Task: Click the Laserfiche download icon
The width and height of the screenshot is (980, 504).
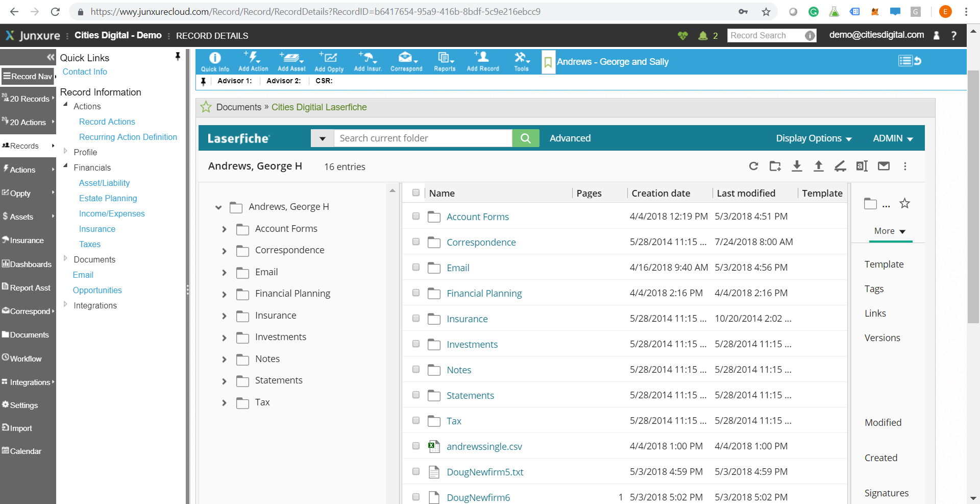Action: [797, 166]
